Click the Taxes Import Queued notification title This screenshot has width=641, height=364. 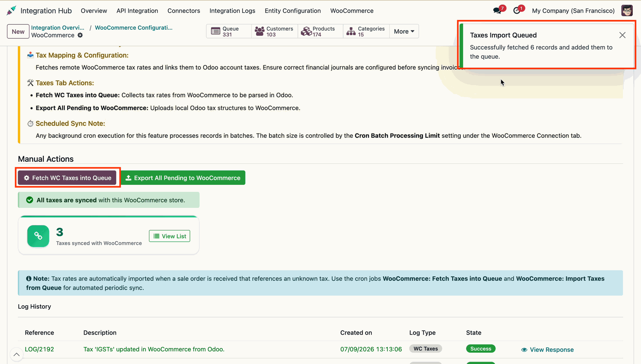[503, 35]
